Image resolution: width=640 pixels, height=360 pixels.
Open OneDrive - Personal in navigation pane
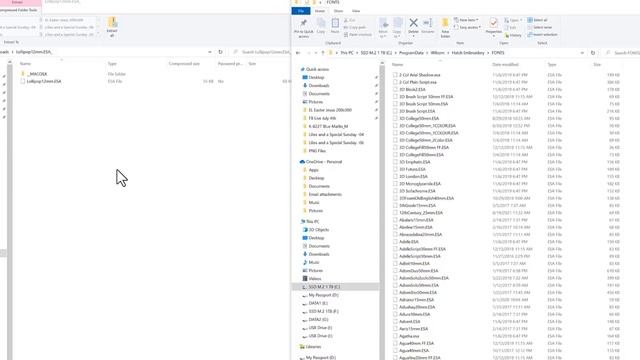324,162
